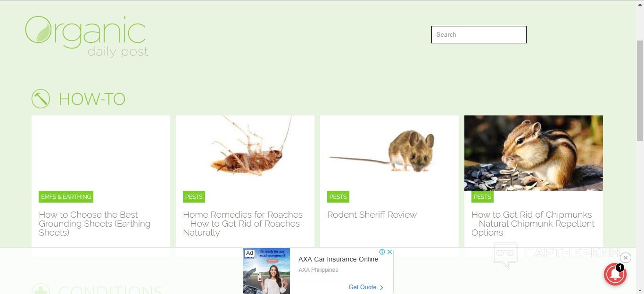Screen dimensions: 644x294
Task: Focus the Search input field
Action: click(479, 34)
